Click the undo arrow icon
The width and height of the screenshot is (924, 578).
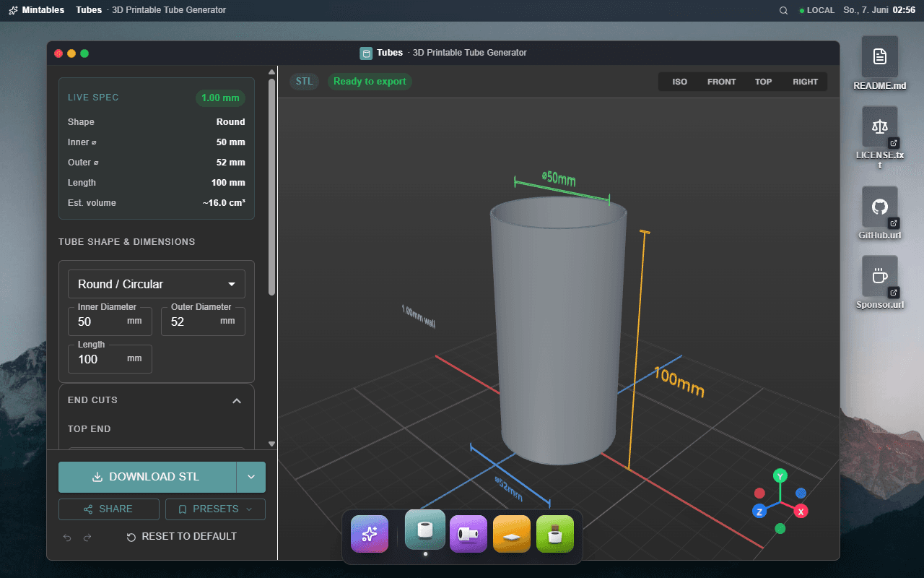pos(67,537)
